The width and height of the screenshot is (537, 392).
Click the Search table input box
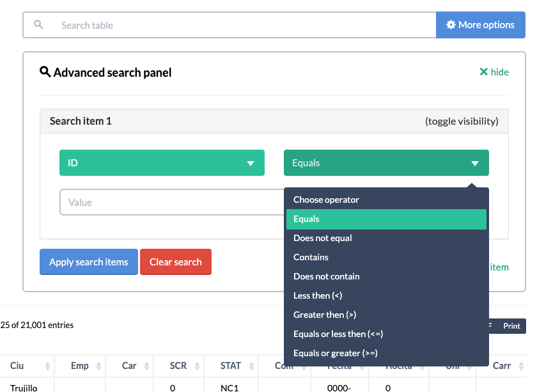192,25
